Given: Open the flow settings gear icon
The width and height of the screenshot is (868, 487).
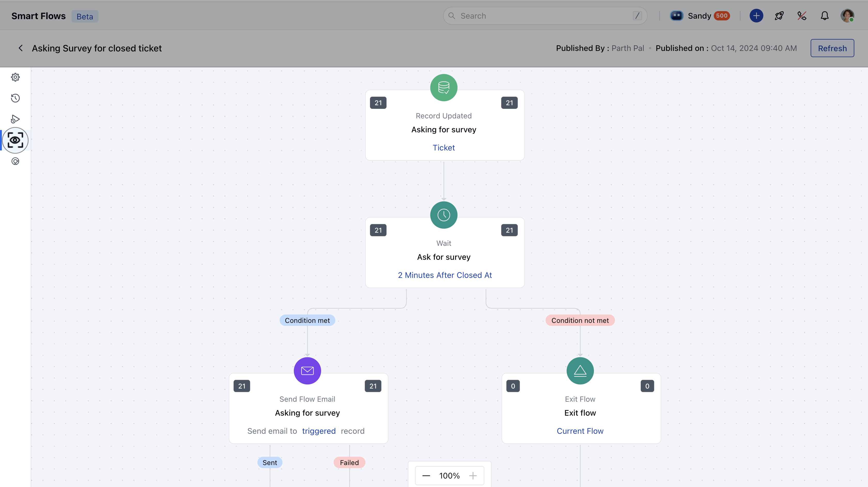Looking at the screenshot, I should click(x=15, y=77).
